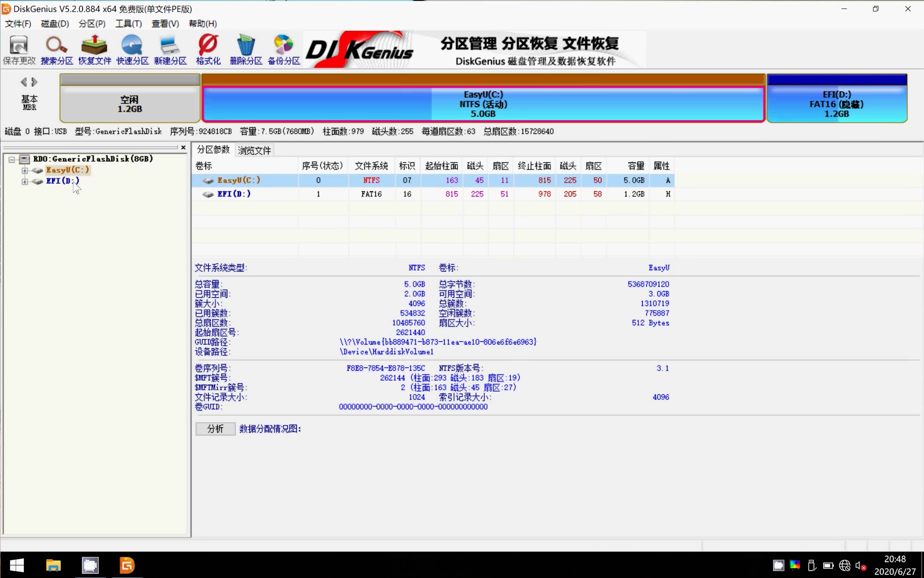Open File Explorer from the taskbar

tap(53, 565)
